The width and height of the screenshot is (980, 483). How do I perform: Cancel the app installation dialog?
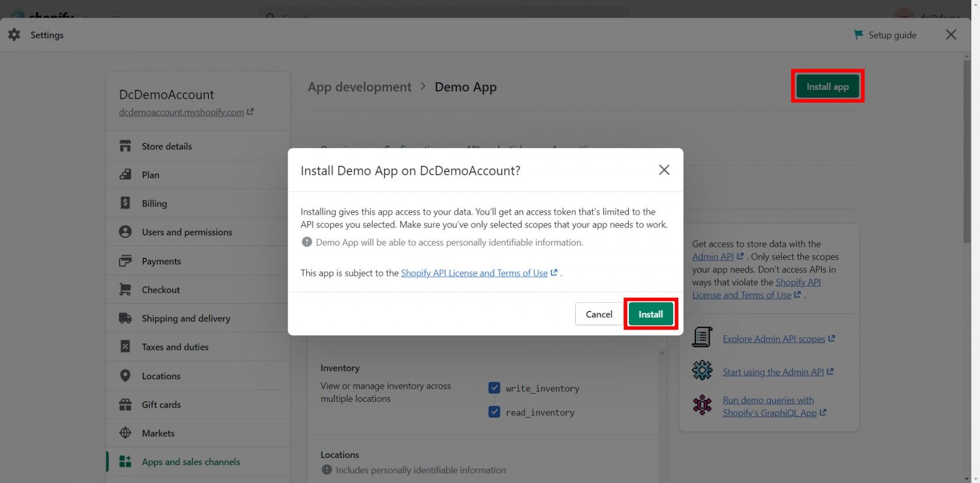pyautogui.click(x=598, y=314)
